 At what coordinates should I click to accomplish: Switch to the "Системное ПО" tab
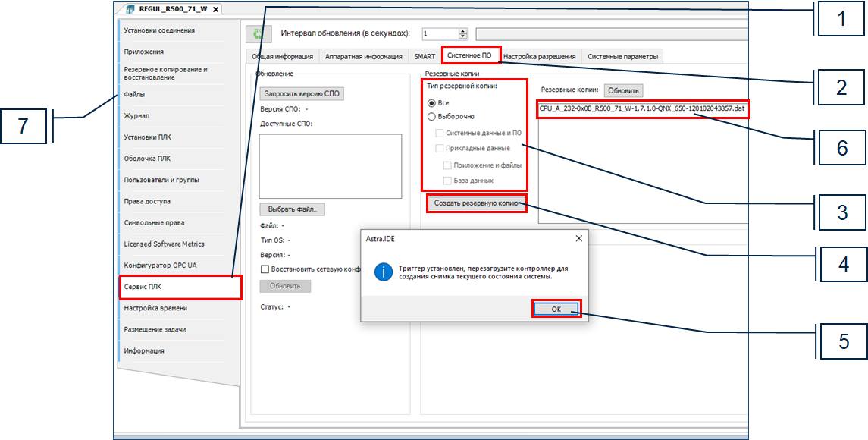coord(468,56)
